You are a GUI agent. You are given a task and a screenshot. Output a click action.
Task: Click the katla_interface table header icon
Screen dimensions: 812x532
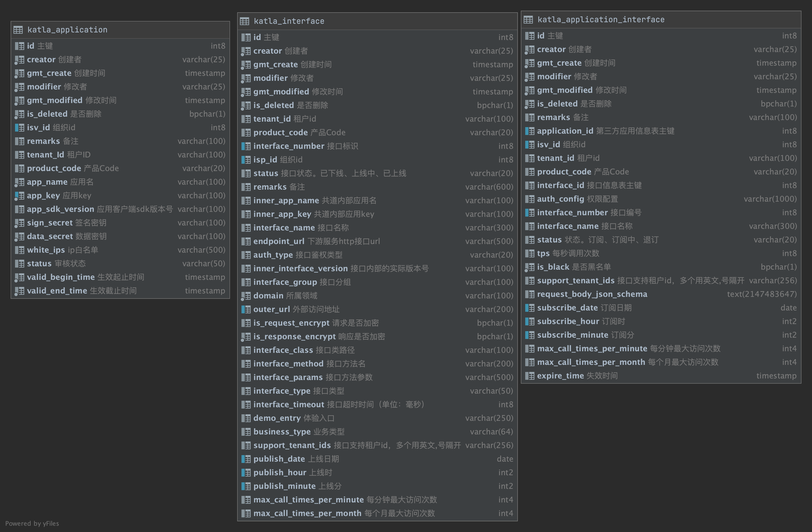[244, 21]
